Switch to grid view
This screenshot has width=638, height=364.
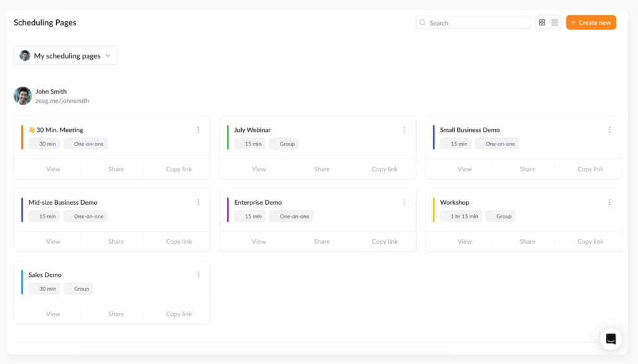(541, 22)
